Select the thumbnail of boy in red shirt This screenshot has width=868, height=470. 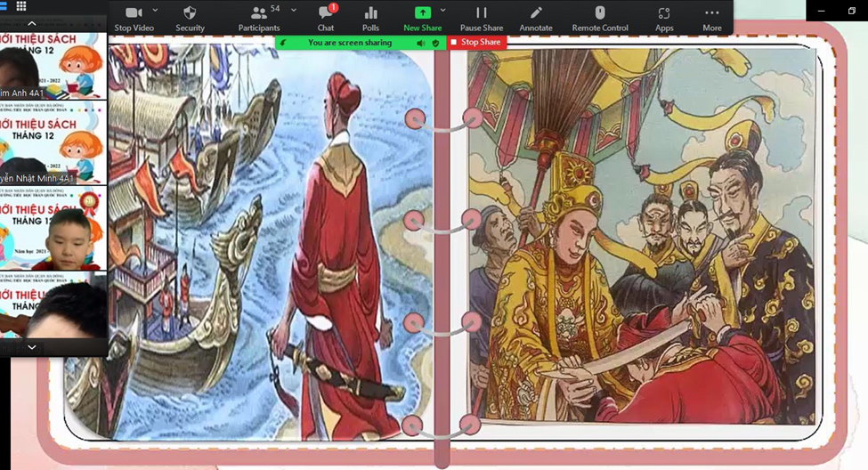pos(53,228)
